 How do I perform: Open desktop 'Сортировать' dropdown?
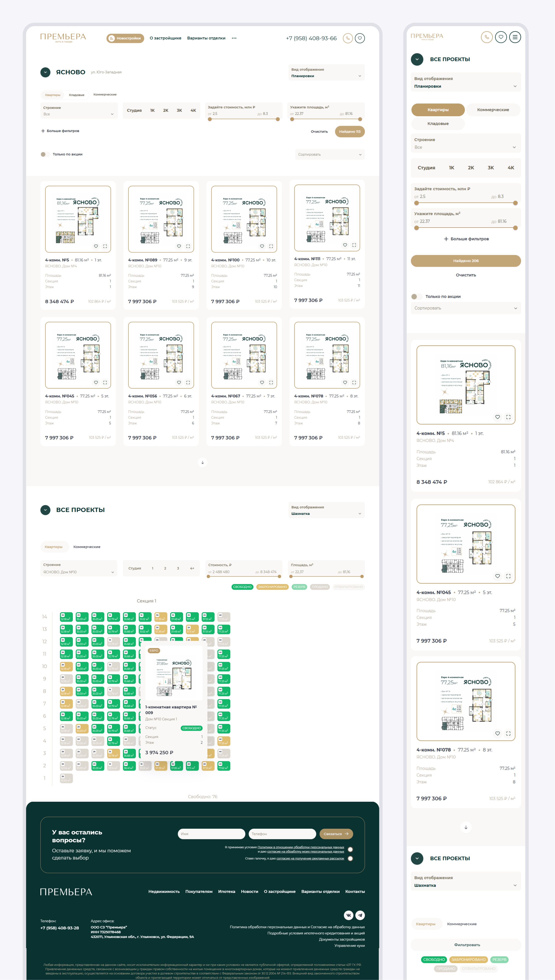(x=330, y=154)
